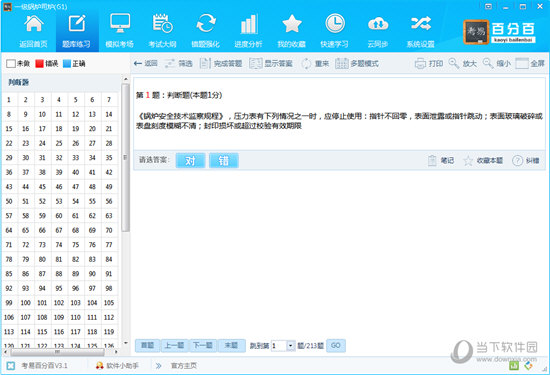The height and width of the screenshot is (375, 550).
Task: Click the 百分百 logo banner
Action: pyautogui.click(x=500, y=32)
